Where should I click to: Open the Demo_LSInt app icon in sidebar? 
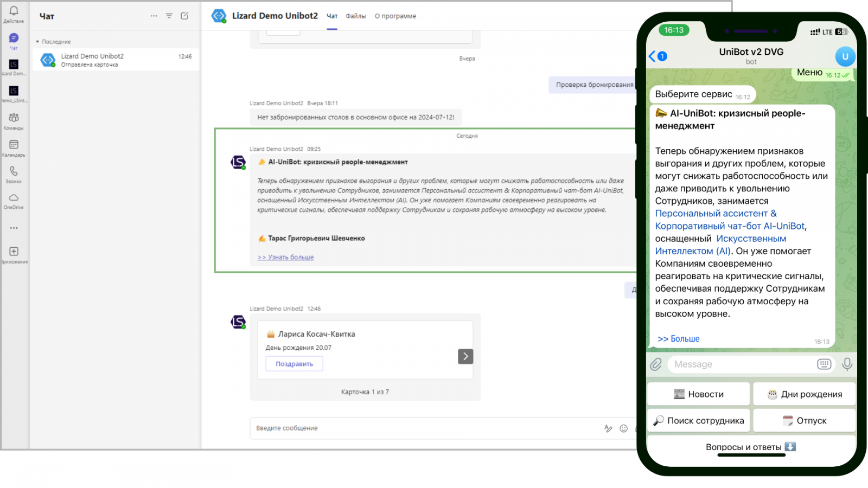pos(14,91)
